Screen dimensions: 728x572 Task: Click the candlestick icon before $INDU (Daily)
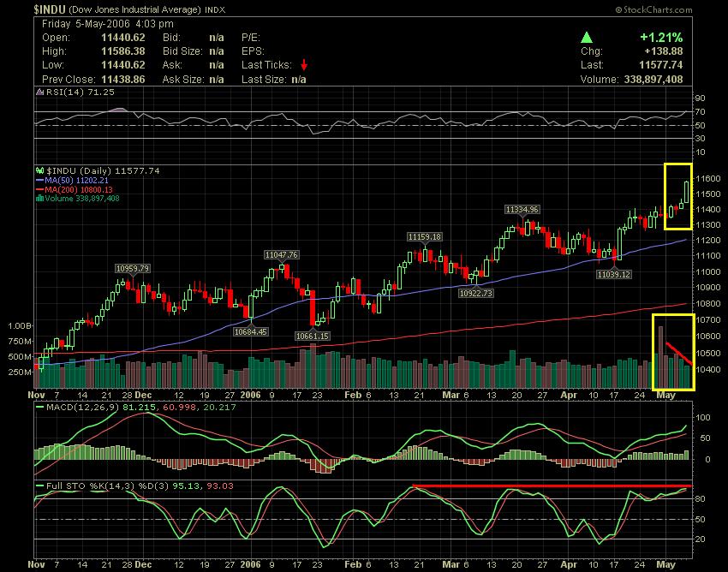40,171
